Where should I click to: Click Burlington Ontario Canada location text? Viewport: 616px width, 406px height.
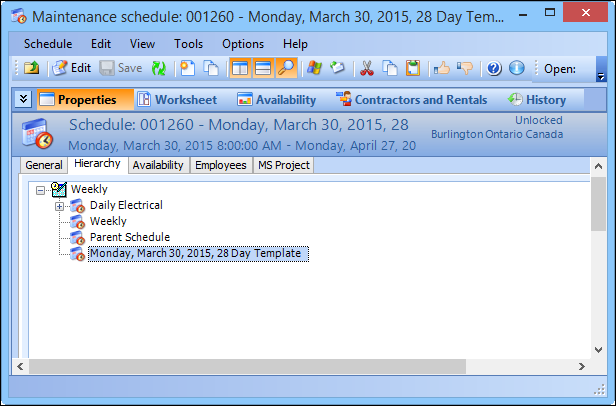click(x=497, y=134)
